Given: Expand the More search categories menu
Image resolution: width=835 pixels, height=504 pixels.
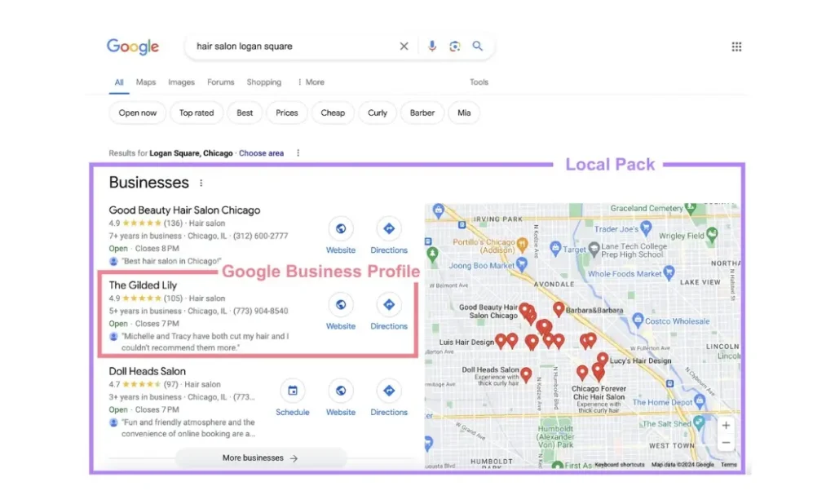Looking at the screenshot, I should (x=311, y=82).
